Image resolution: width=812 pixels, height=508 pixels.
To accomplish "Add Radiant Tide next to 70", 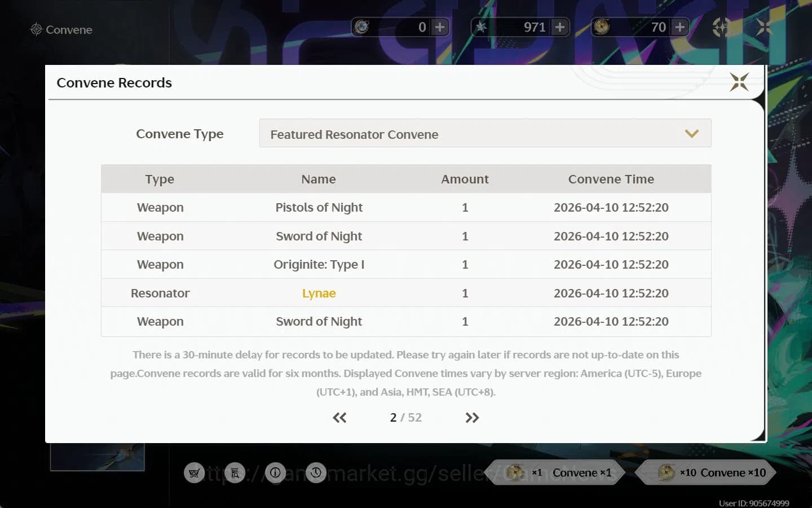I will coord(680,27).
